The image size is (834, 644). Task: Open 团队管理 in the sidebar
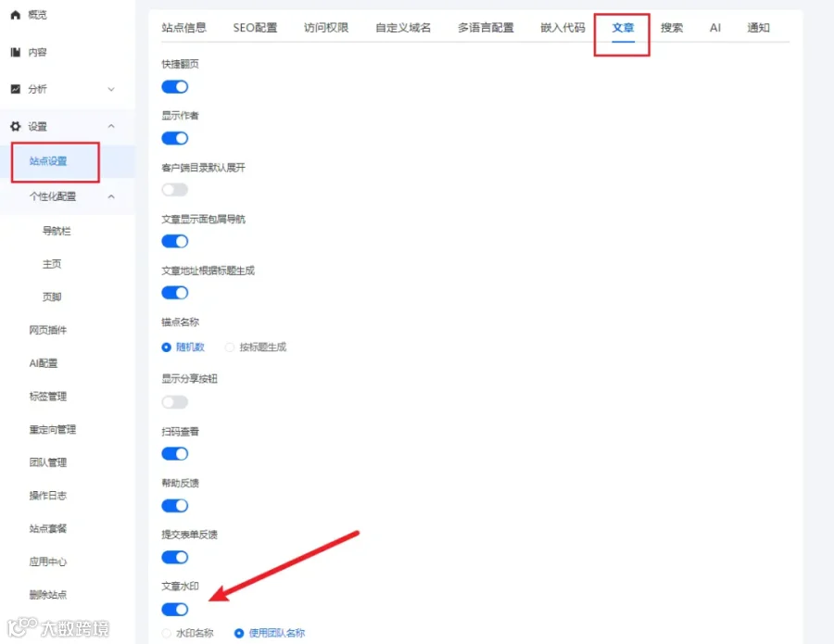pyautogui.click(x=48, y=462)
